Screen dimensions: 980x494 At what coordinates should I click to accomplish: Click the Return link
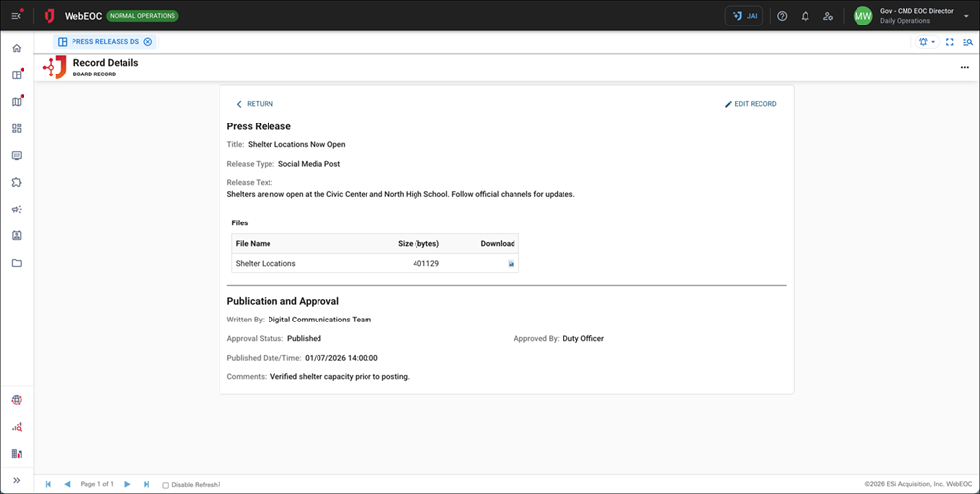(255, 104)
